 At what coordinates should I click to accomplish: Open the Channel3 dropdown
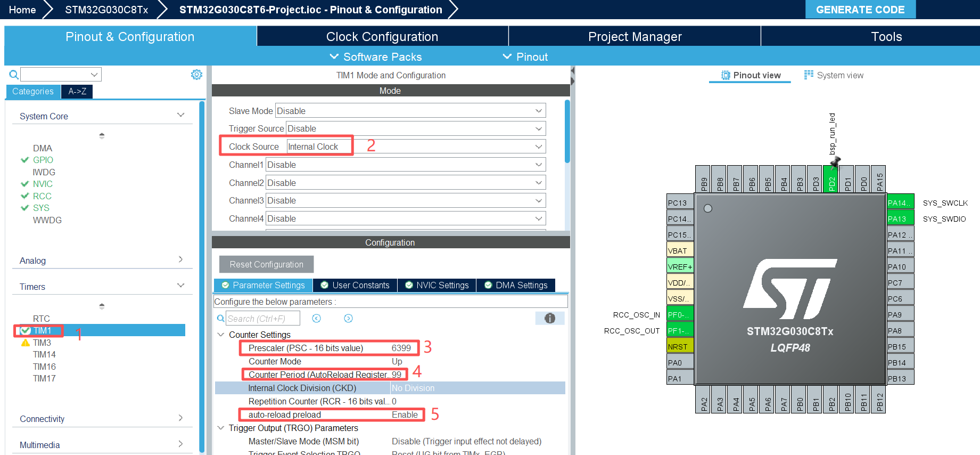(406, 200)
